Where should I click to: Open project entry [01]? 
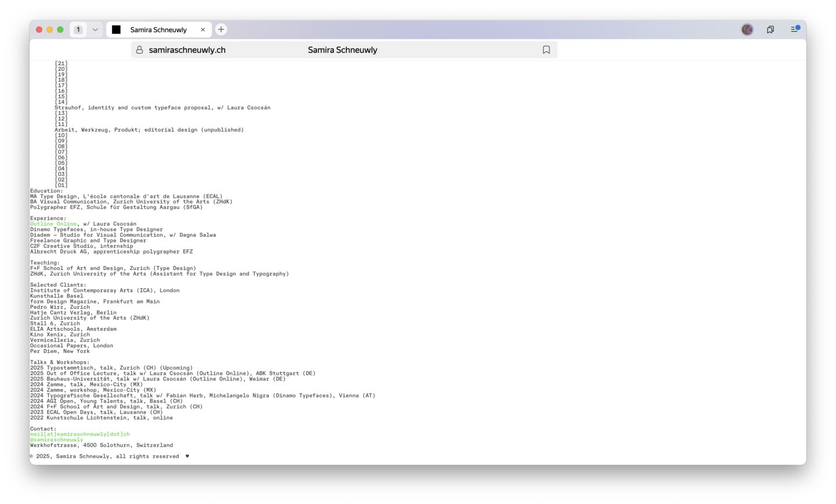[x=61, y=185]
